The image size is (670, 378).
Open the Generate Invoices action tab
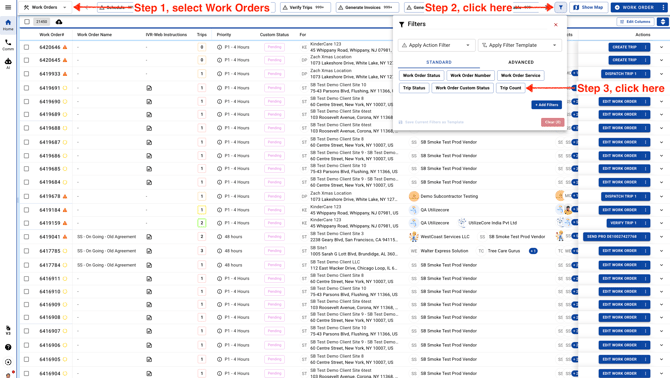[367, 7]
